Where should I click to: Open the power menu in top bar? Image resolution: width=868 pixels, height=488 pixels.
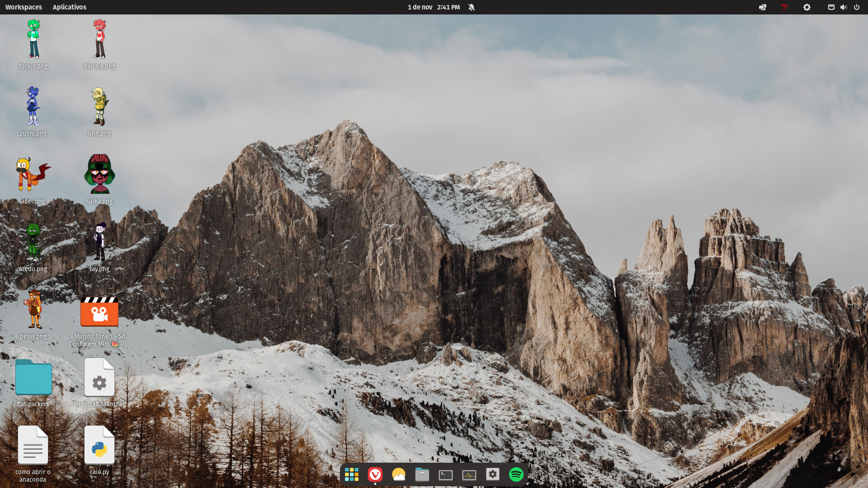(856, 7)
